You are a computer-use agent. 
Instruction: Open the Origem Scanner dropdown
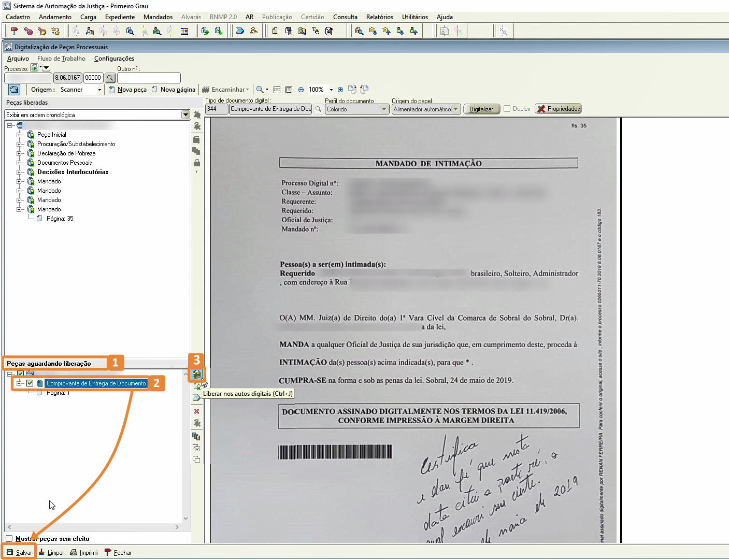tap(100, 90)
